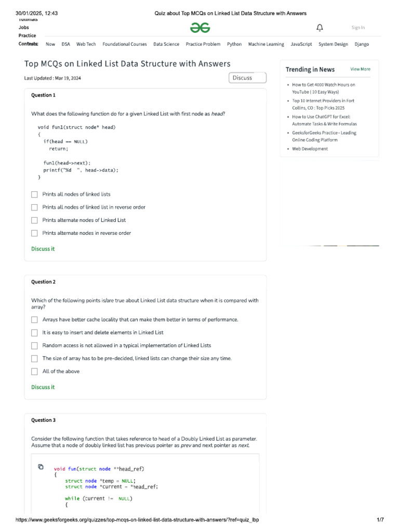Screen dimensions: 399x532
Task: Click the GeeksforGeeks logo icon
Action: coord(199,28)
